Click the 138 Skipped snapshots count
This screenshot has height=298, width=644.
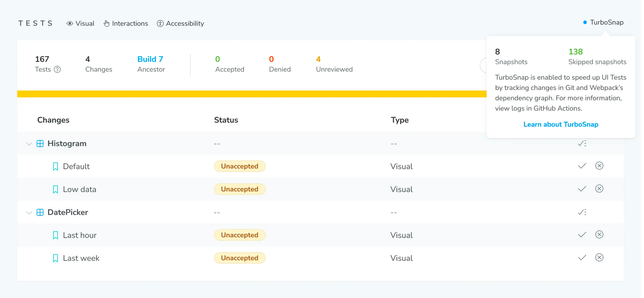pos(576,52)
